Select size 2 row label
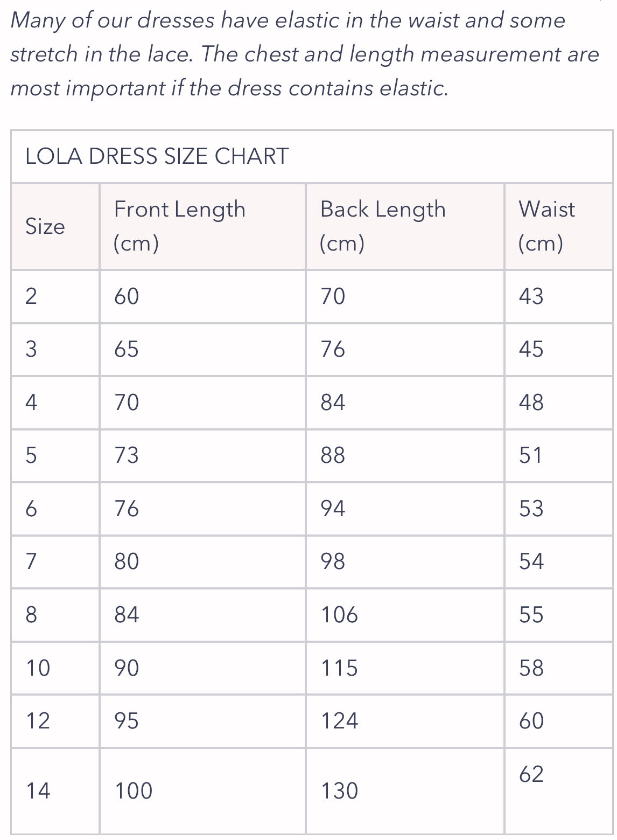Image resolution: width=617 pixels, height=840 pixels. point(31,296)
